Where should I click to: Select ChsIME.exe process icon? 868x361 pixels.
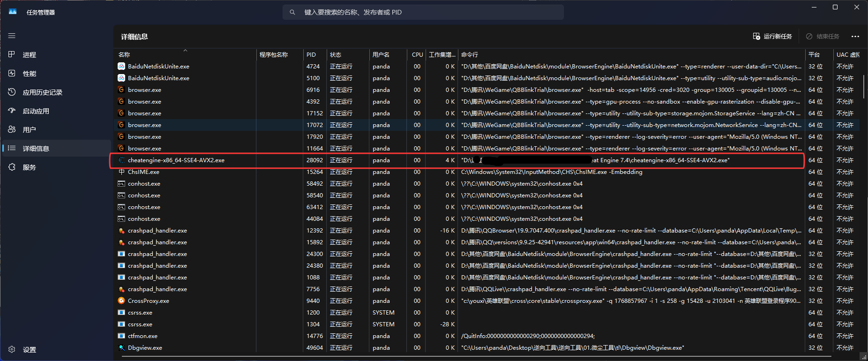[x=121, y=172]
